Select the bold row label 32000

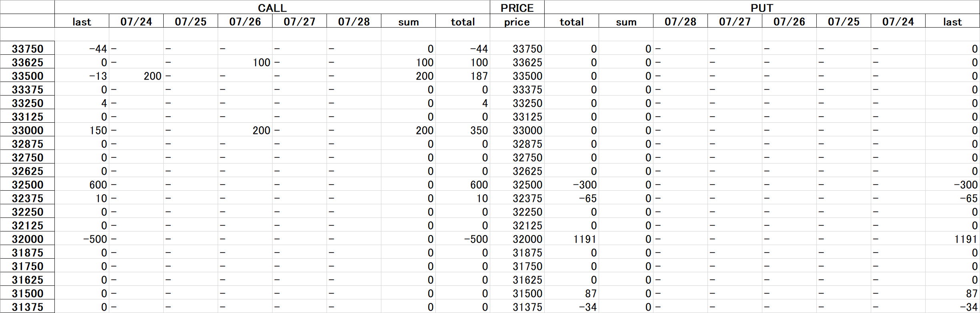coord(27,239)
